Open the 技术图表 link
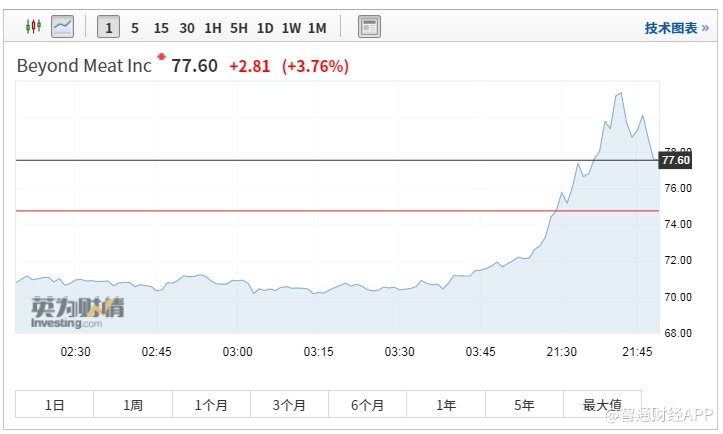 676,28
